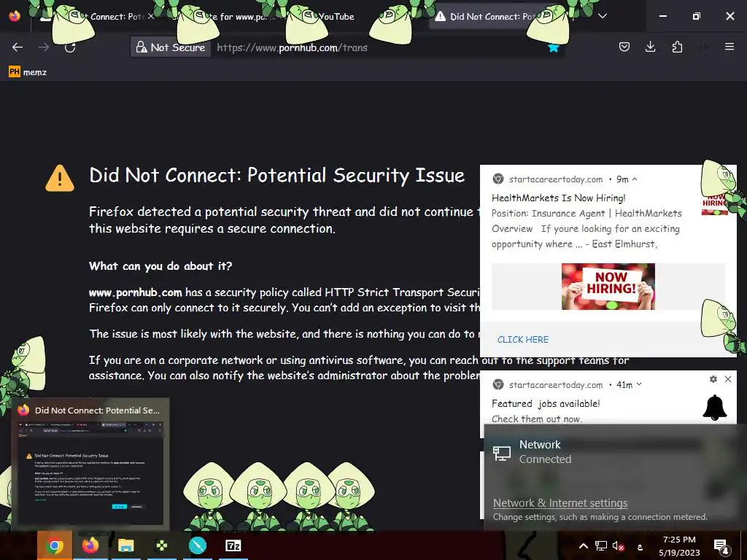The height and width of the screenshot is (560, 747).
Task: Reload the page using the refresh icon
Action: 70,47
